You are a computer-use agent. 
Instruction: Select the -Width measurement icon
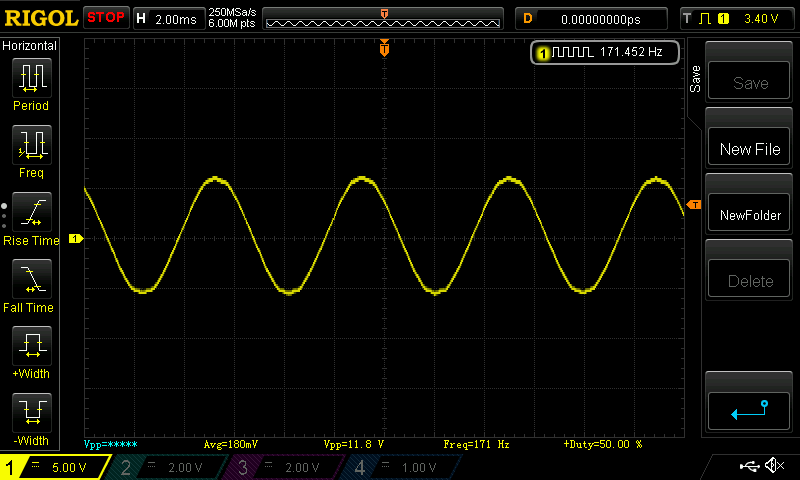(x=31, y=412)
